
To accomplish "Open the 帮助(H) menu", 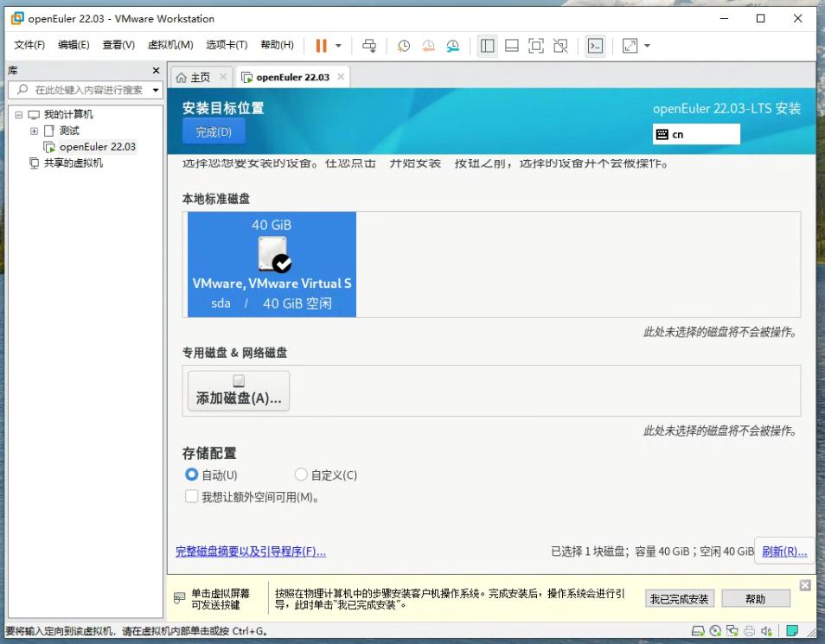I will (x=278, y=45).
